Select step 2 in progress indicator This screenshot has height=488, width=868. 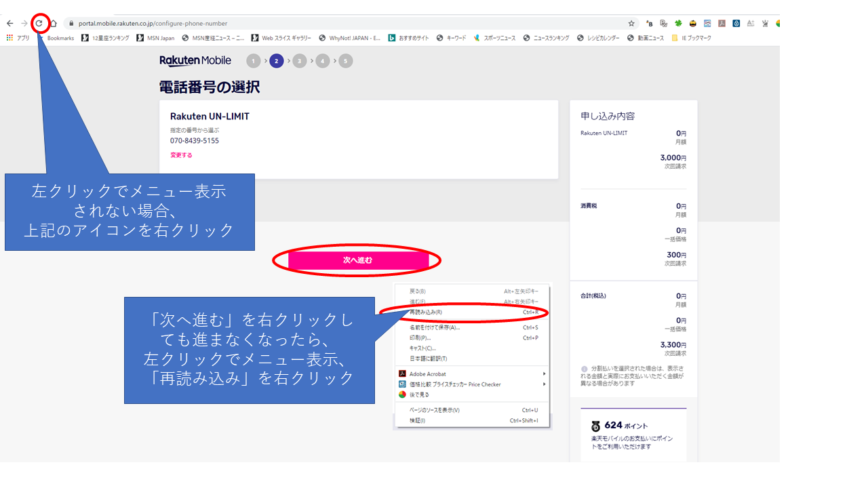coord(276,61)
